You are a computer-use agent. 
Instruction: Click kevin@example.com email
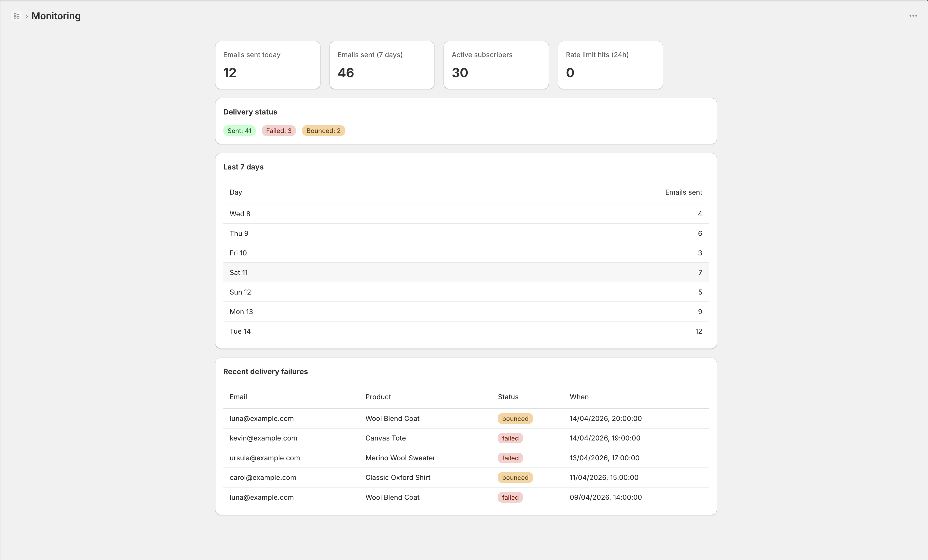(x=263, y=438)
